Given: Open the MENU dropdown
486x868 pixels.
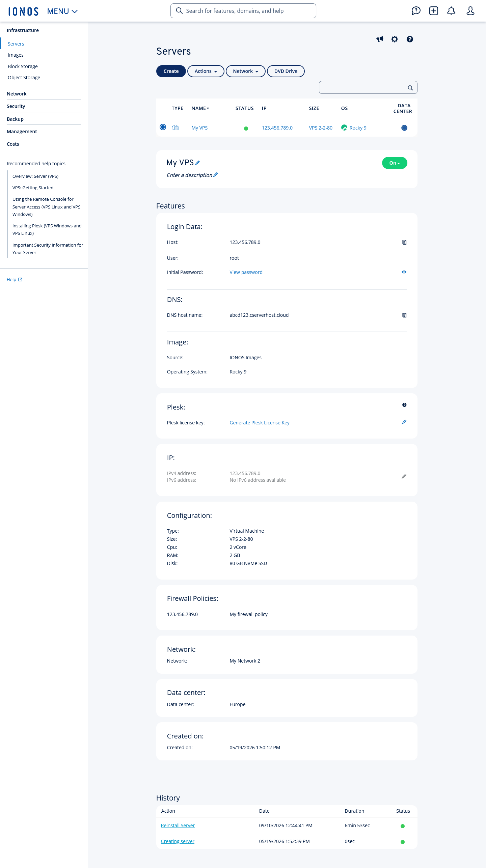Looking at the screenshot, I should pos(62,11).
